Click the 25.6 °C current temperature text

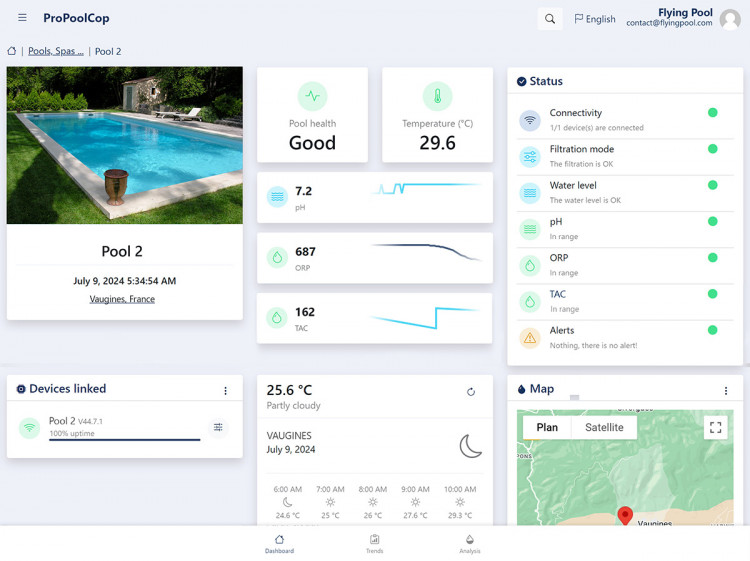pyautogui.click(x=289, y=390)
